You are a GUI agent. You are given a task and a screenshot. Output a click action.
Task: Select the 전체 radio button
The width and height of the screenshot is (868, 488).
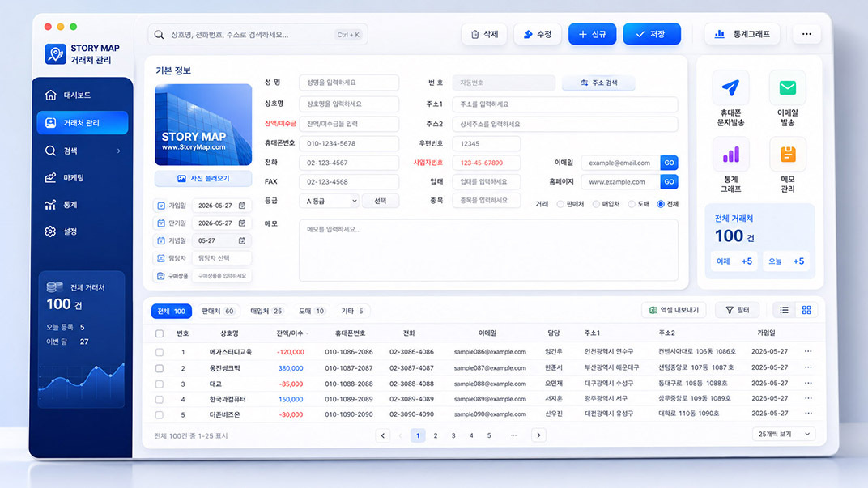pos(661,204)
